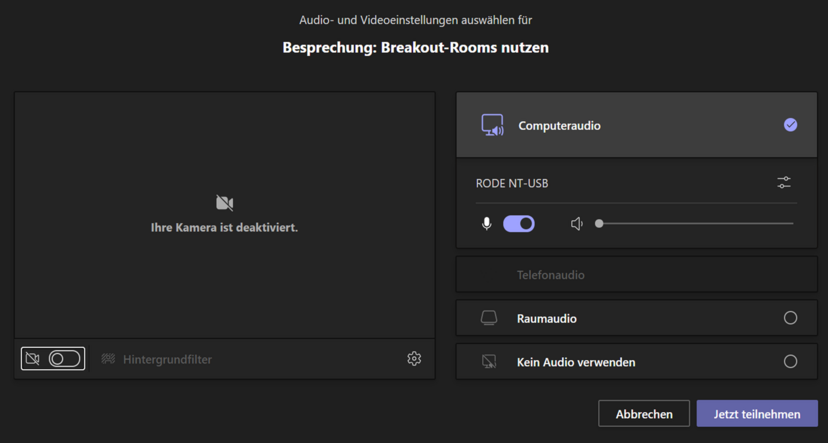The width and height of the screenshot is (828, 443).
Task: Click the camera-off icon beside the video toggle
Action: click(33, 359)
